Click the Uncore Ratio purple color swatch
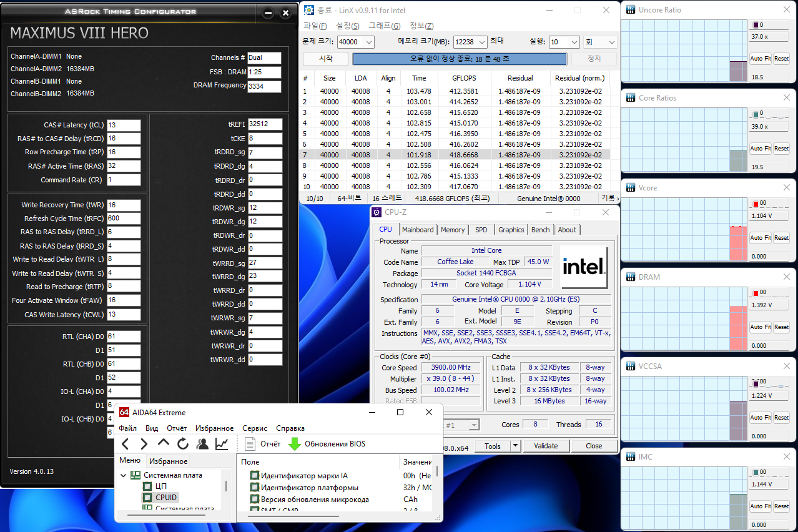 coord(756,25)
